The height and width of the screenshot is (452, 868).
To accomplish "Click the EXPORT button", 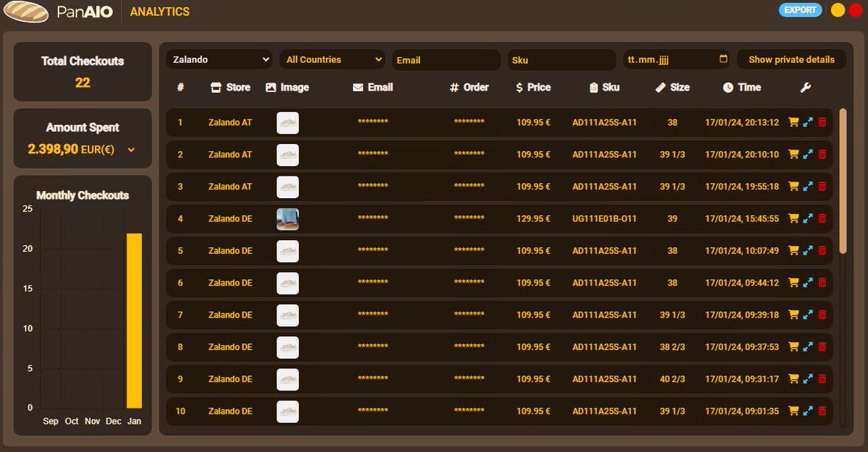I will click(x=800, y=10).
